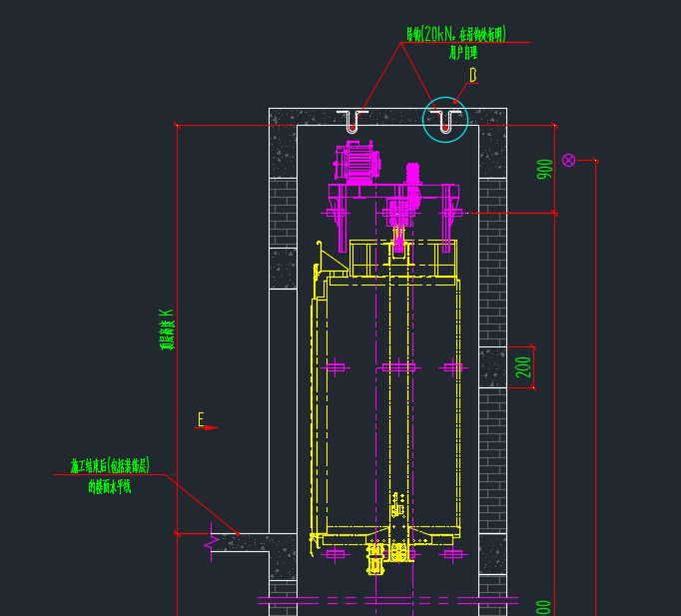Select the concrete block beside 200 dimension

[493, 367]
